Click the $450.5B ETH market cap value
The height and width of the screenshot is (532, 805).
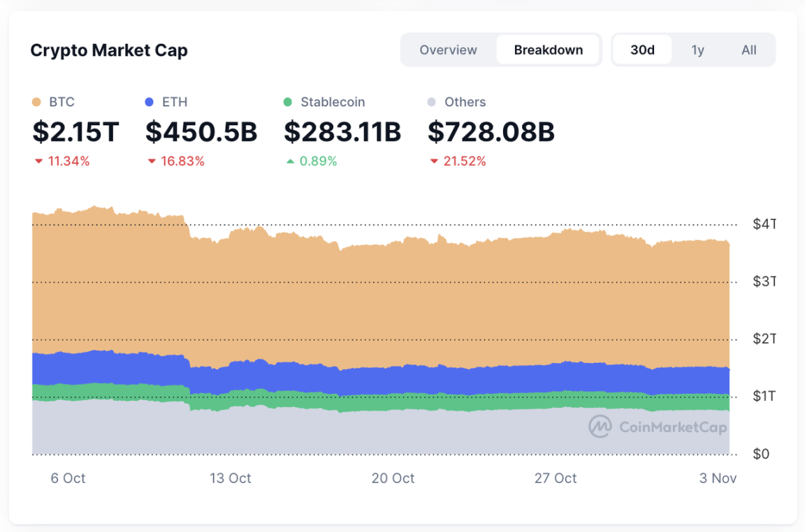pos(201,132)
